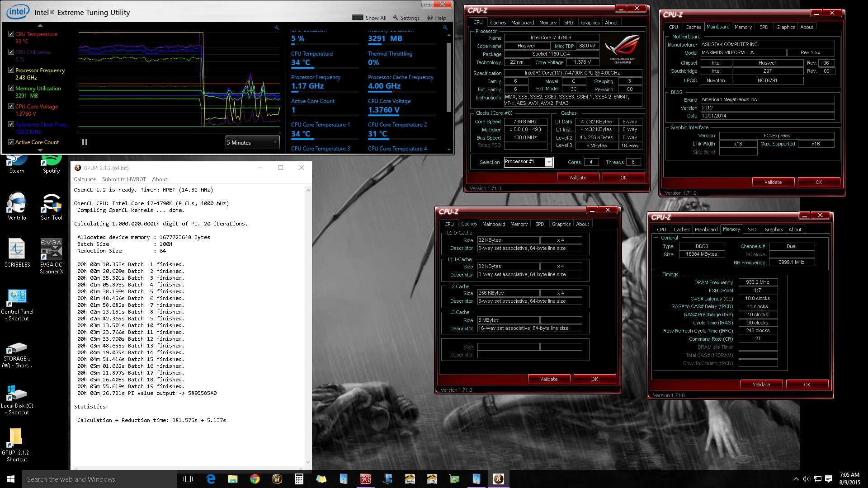Viewport: 868px width, 488px height.
Task: Open the Local Disk (C) shortcut
Action: point(17,400)
